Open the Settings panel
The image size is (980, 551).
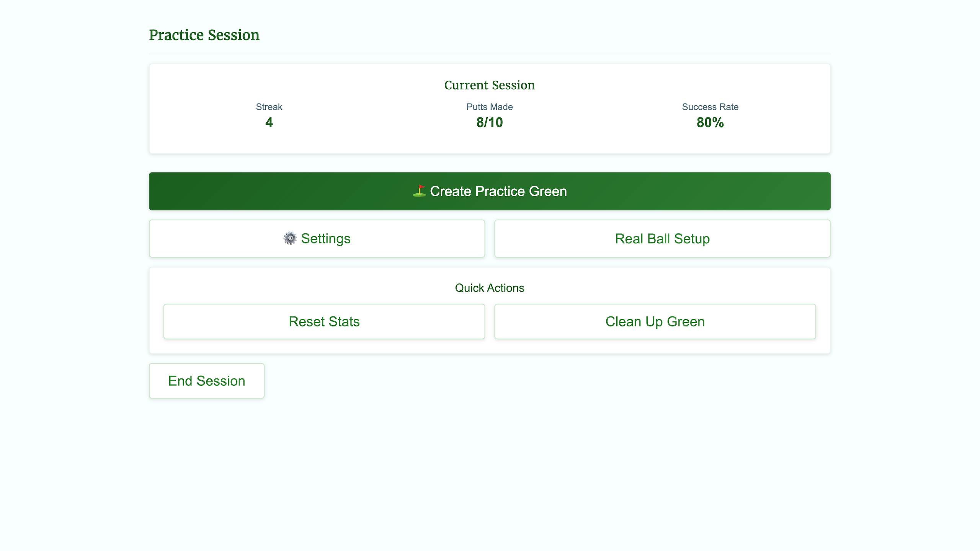click(317, 238)
